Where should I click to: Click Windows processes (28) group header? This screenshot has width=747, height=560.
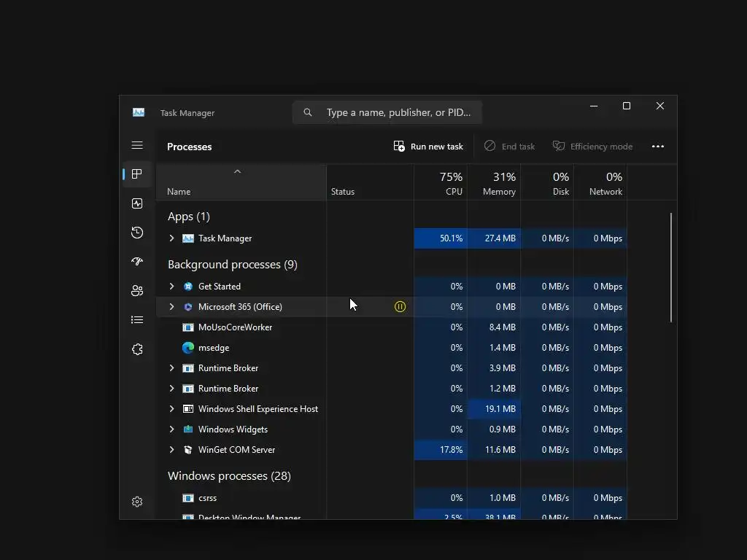(229, 475)
